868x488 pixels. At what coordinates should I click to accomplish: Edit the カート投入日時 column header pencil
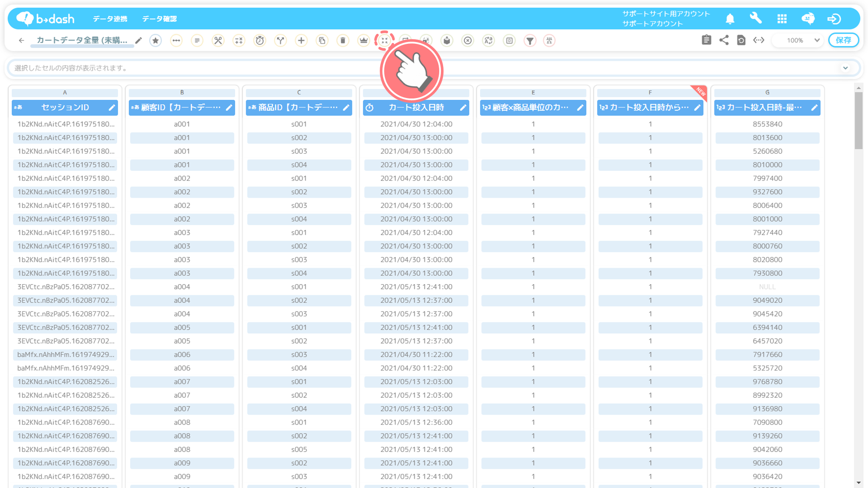pyautogui.click(x=463, y=108)
